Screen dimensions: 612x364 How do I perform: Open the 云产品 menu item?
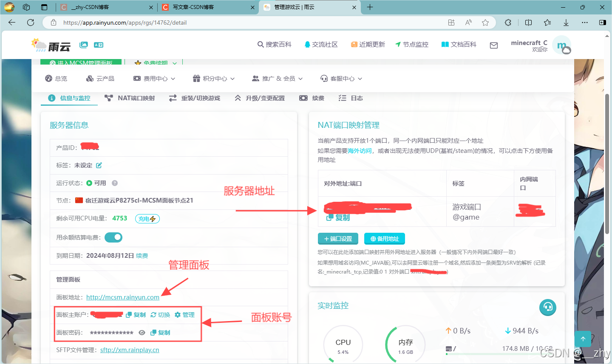pos(100,79)
